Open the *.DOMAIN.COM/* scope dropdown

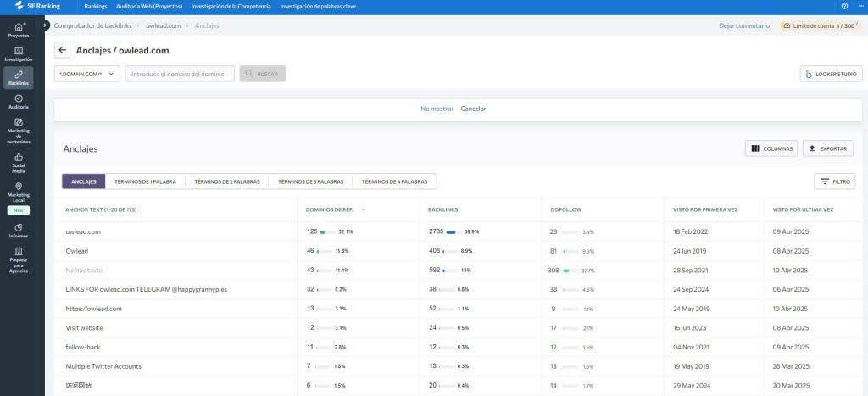87,74
